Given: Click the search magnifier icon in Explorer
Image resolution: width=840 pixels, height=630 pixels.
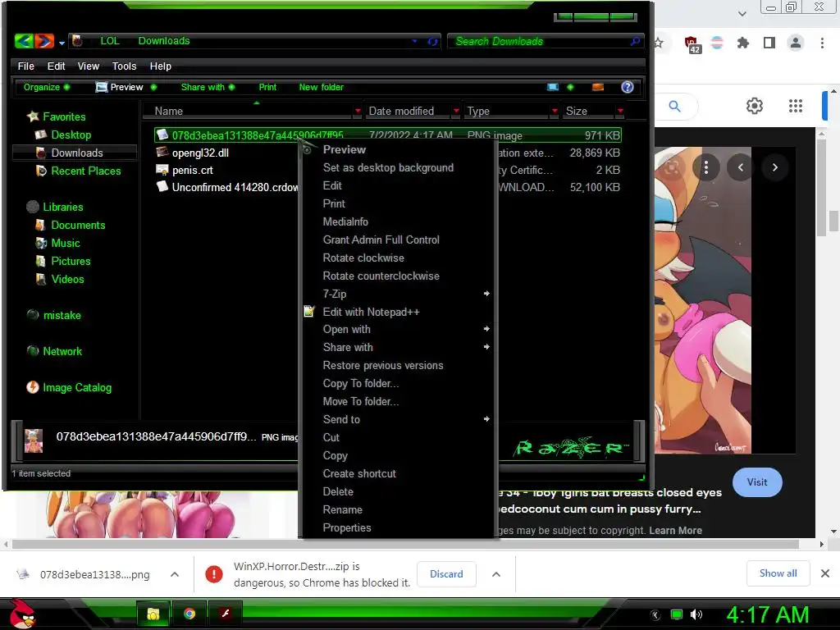Looking at the screenshot, I should [x=635, y=41].
